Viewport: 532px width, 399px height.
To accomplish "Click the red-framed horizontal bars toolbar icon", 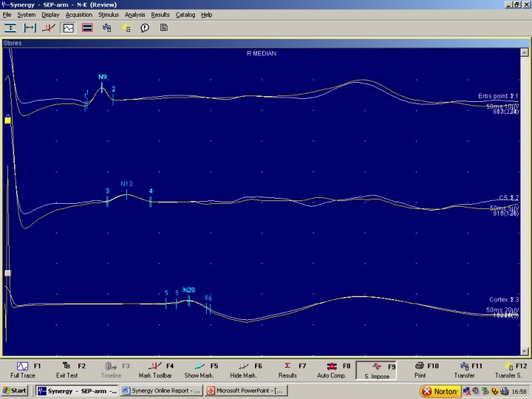I will pos(87,28).
